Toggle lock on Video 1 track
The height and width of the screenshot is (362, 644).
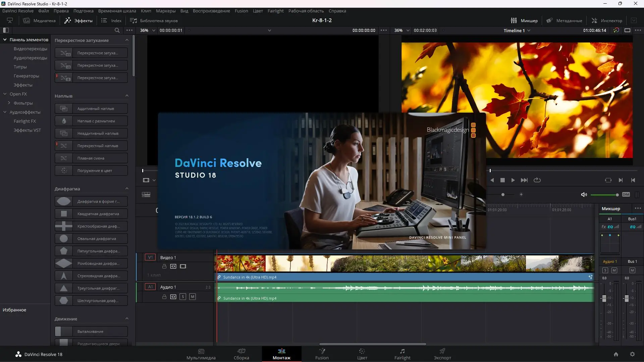coord(164,266)
